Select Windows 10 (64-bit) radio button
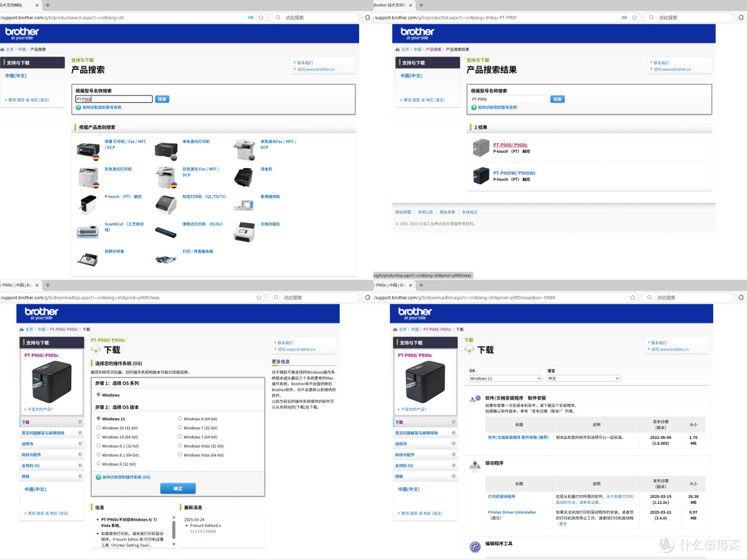747x560 pixels. pos(99,437)
